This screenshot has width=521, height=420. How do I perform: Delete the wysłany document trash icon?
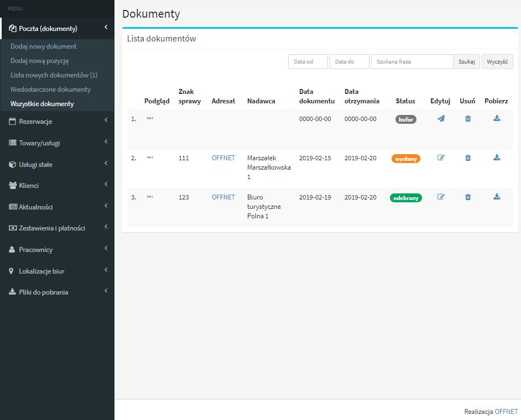click(468, 158)
